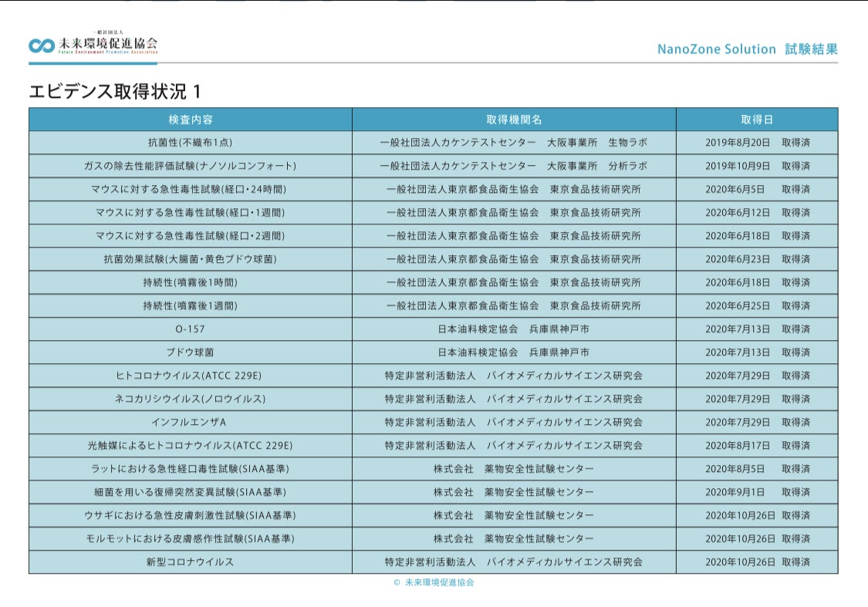Image resolution: width=868 pixels, height=607 pixels.
Task: Select the インフルエンザA row cell
Action: [x=191, y=422]
